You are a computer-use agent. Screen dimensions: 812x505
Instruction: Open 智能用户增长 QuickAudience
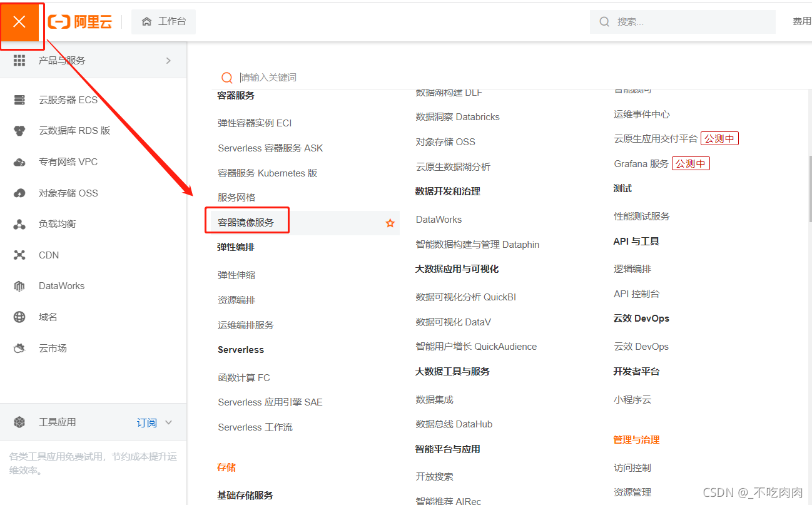pos(477,347)
